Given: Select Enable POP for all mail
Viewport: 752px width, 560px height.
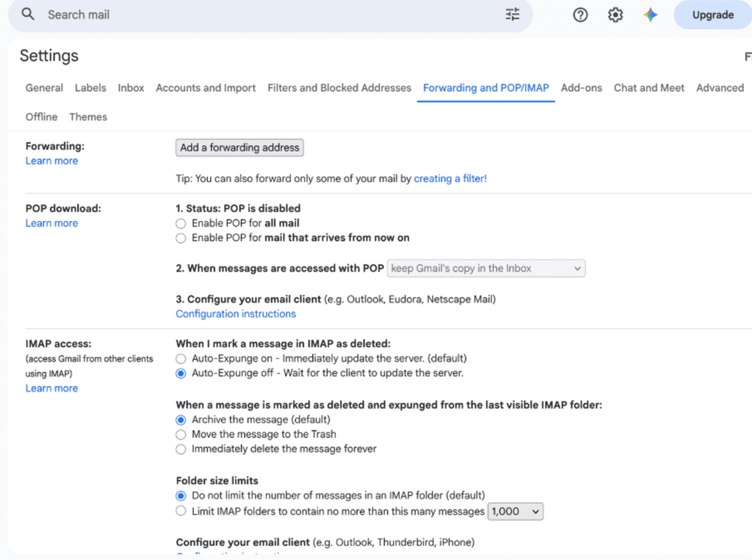Looking at the screenshot, I should click(181, 223).
